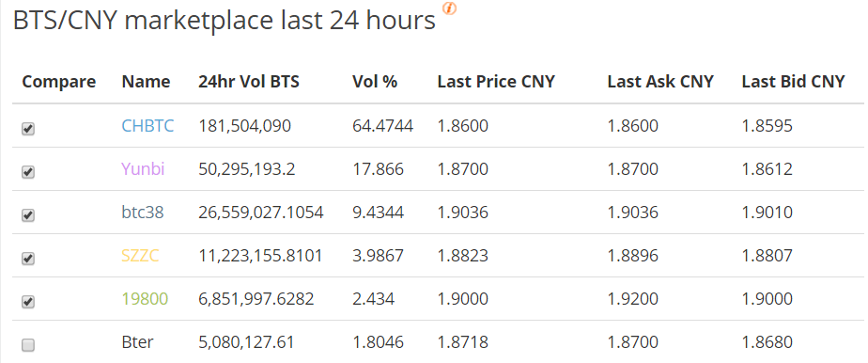Click the Bter exchange name

pos(137,342)
